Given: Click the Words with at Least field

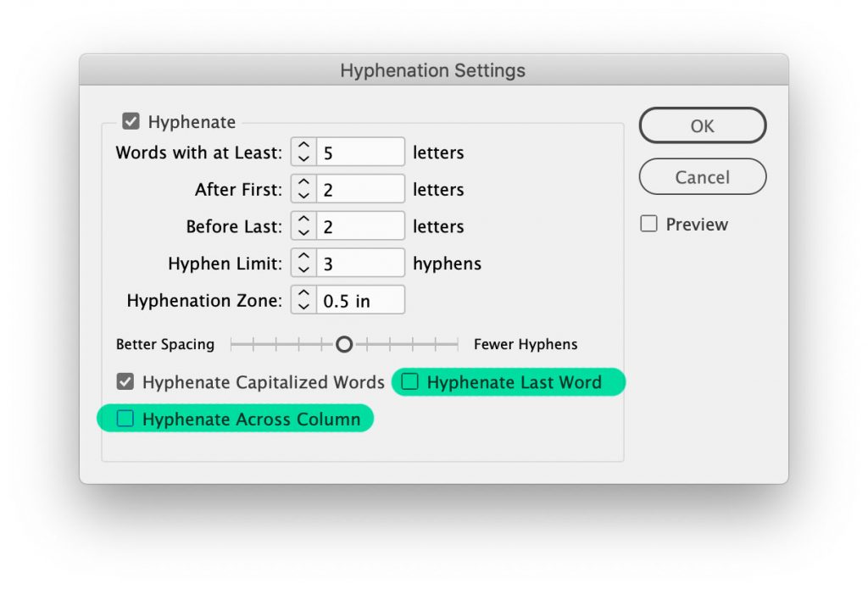Looking at the screenshot, I should [x=360, y=153].
